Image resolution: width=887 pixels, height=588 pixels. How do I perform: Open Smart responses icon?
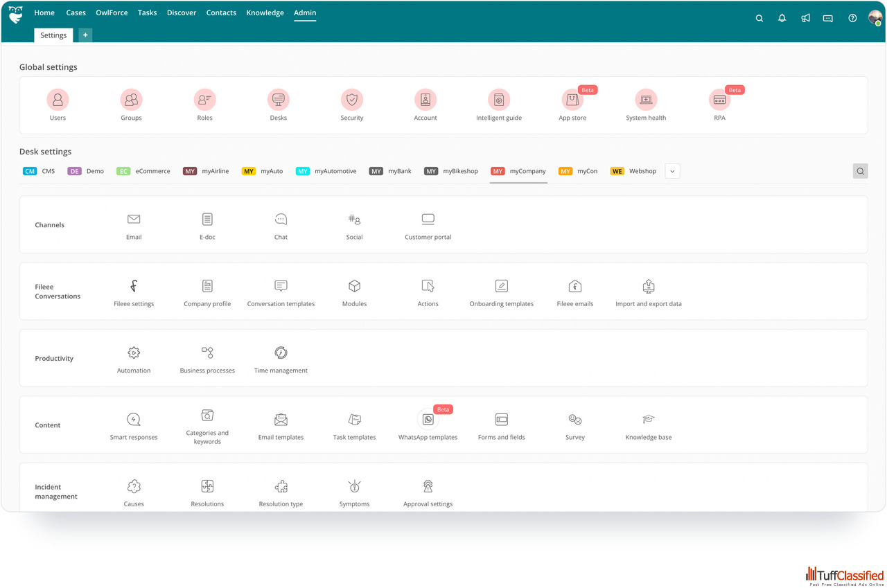[x=134, y=420]
